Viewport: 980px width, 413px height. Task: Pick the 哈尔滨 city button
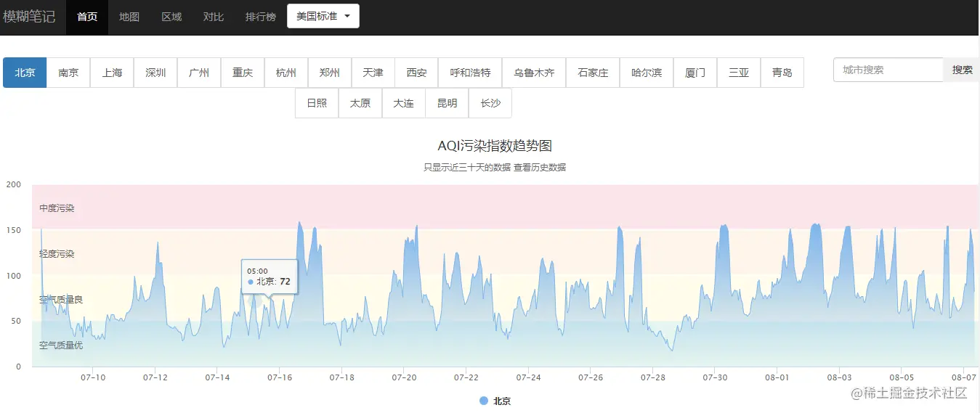[x=647, y=73]
